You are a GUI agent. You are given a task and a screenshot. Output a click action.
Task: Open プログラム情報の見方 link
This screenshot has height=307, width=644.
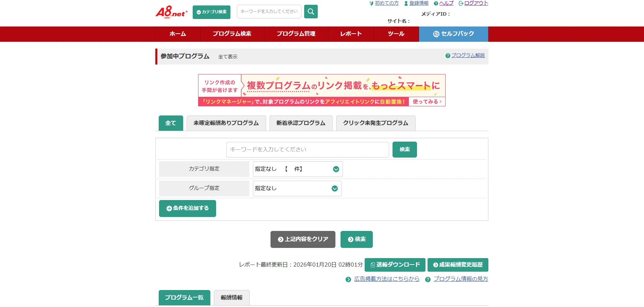pyautogui.click(x=461, y=279)
